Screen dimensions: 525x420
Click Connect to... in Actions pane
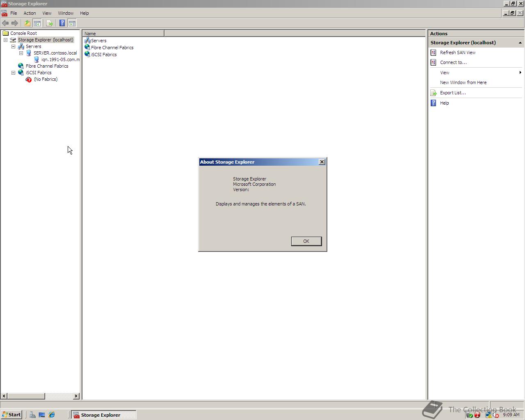(453, 62)
